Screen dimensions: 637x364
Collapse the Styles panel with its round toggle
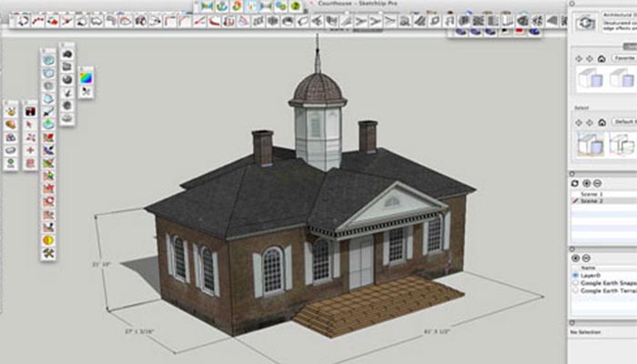click(572, 4)
